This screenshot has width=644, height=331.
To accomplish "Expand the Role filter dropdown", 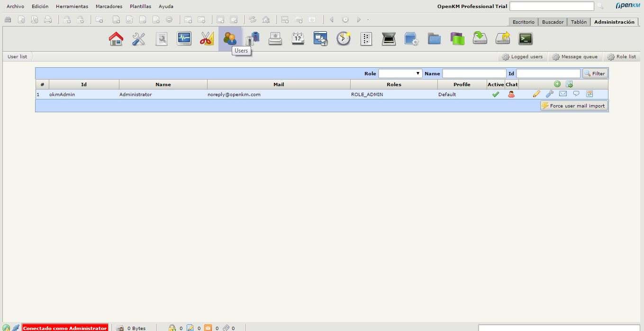I will [400, 73].
